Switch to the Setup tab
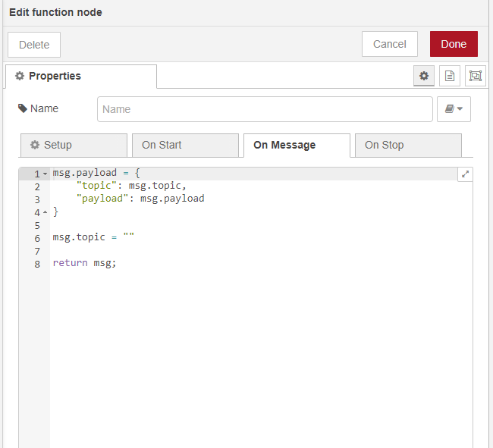The width and height of the screenshot is (493, 448). tap(74, 145)
